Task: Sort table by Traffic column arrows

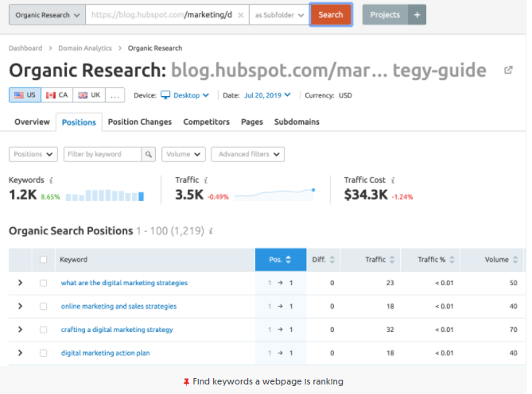Action: [392, 260]
